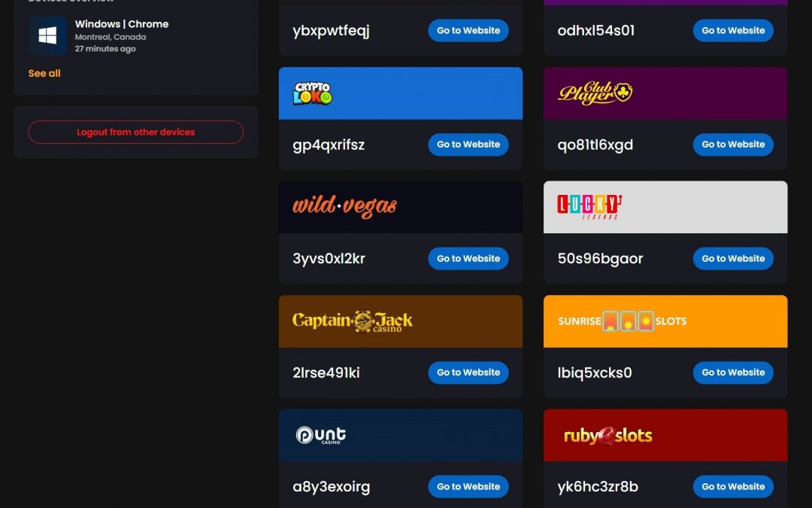Select the ybxpwtfeqj username text
The height and width of the screenshot is (508, 812).
pos(331,31)
